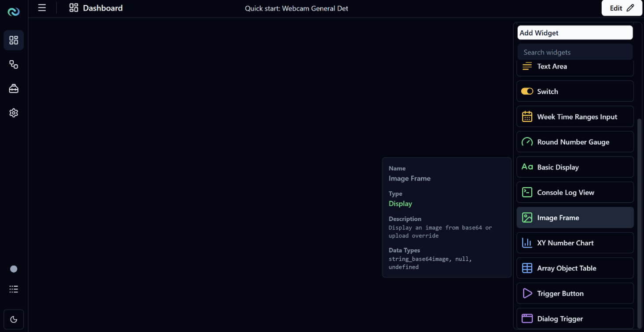Open the list view sidebar icon
Viewport: 644px width, 332px height.
[x=14, y=289]
